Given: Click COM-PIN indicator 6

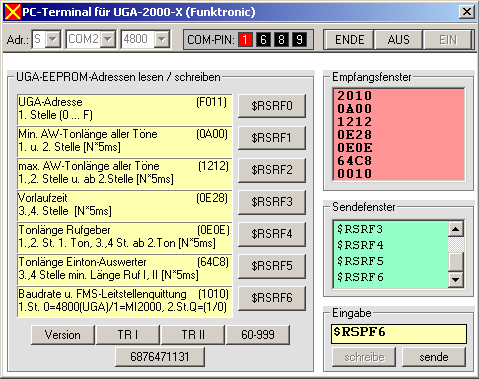Looking at the screenshot, I should [263, 40].
